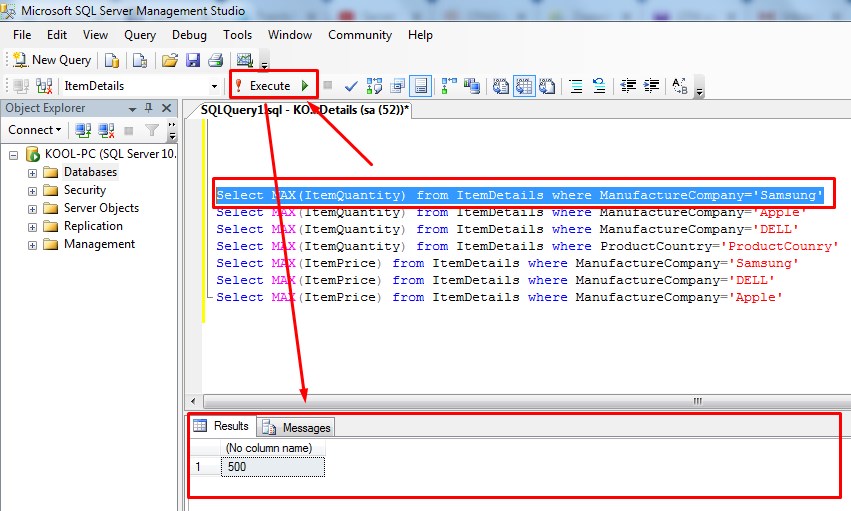The height and width of the screenshot is (511, 851).
Task: Display the Estimated Execution Plan
Action: tap(374, 86)
